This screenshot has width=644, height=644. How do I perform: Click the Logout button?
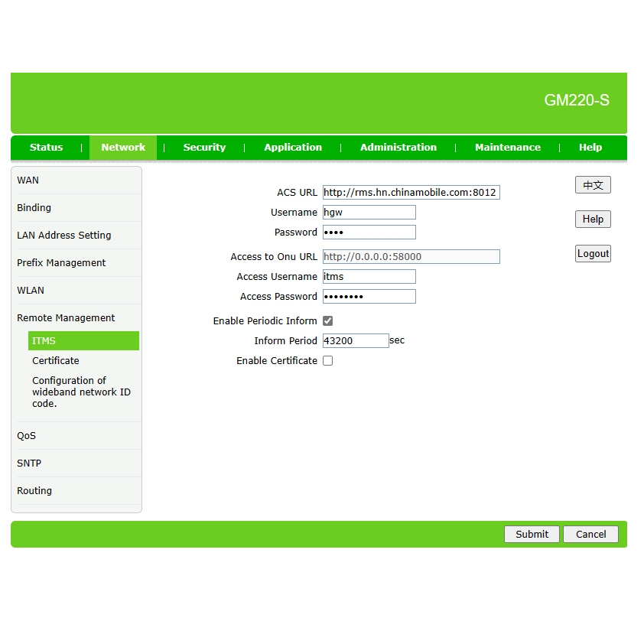[593, 254]
